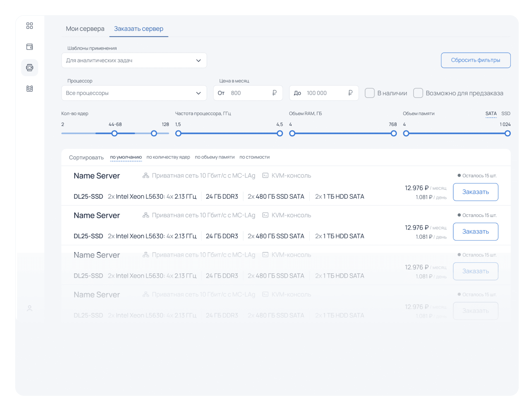Open the Процессор dropdown list
Screen dimensions: 532x411
click(x=134, y=93)
